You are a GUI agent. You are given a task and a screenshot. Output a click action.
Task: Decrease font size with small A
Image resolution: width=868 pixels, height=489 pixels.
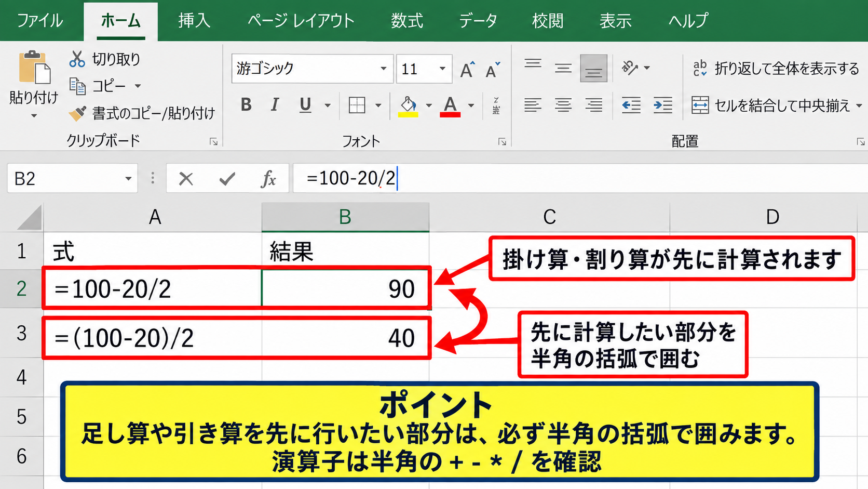492,69
